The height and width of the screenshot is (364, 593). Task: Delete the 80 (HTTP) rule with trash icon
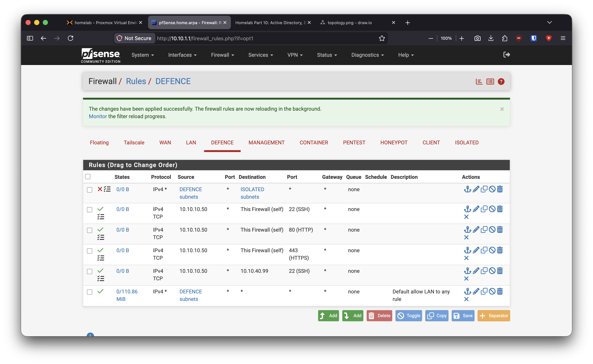tap(500, 229)
